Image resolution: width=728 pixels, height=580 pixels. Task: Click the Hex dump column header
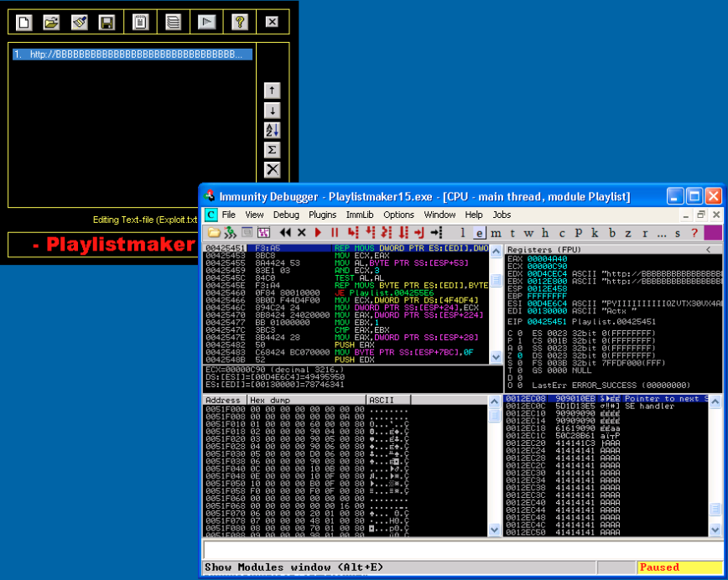tap(306, 400)
